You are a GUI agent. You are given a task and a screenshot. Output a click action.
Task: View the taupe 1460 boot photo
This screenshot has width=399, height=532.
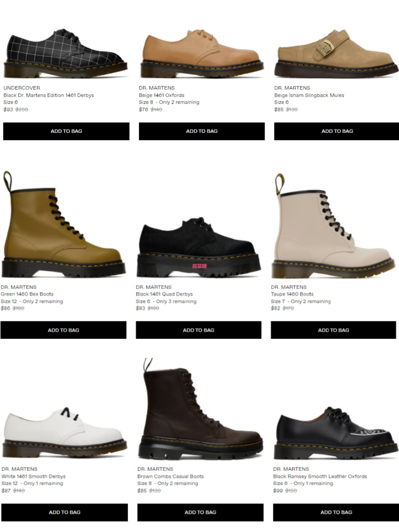pyautogui.click(x=333, y=226)
